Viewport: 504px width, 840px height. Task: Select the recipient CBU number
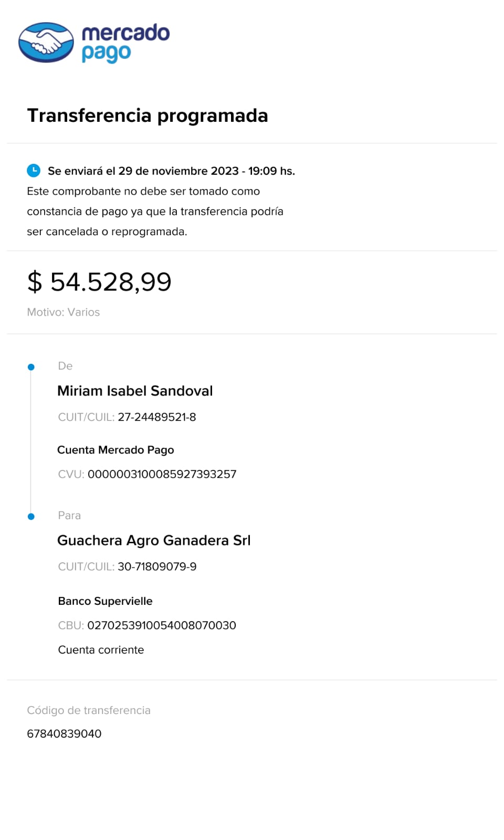click(x=162, y=625)
